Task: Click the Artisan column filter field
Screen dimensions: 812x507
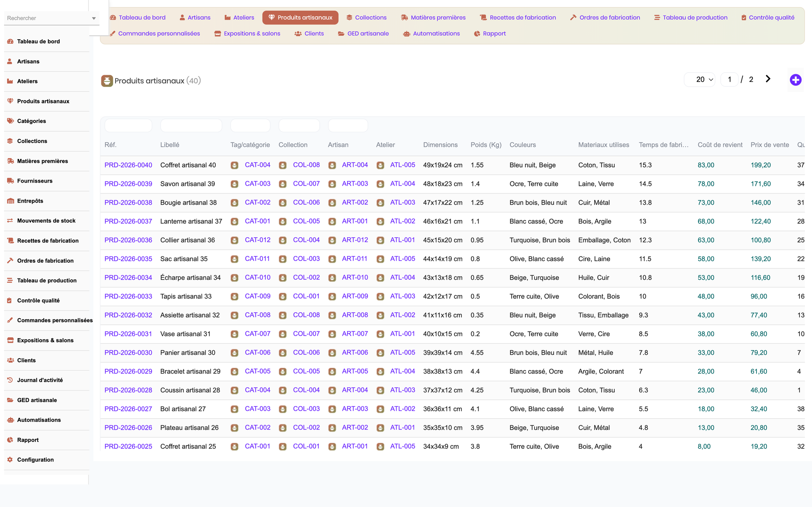Action: (348, 125)
